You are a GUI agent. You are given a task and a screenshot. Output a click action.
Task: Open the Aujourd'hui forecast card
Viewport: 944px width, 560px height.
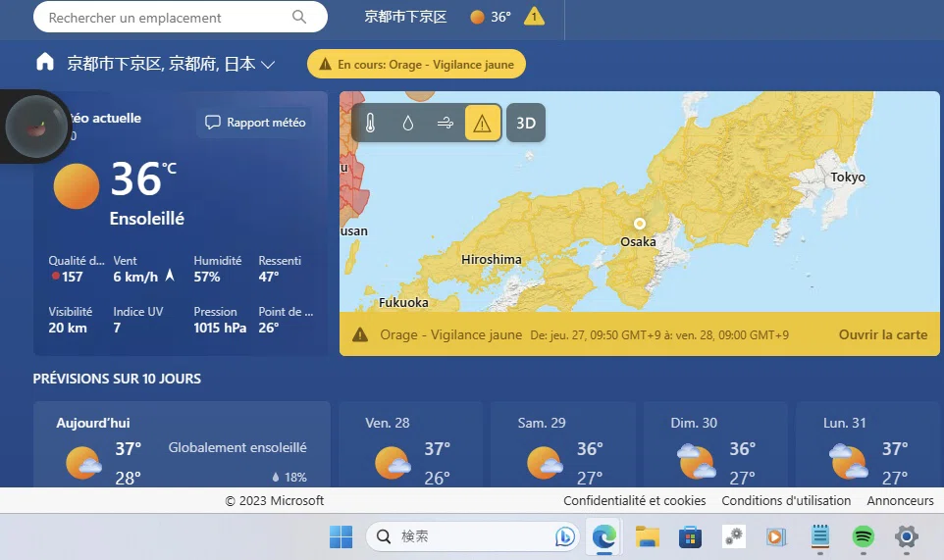tap(182, 444)
